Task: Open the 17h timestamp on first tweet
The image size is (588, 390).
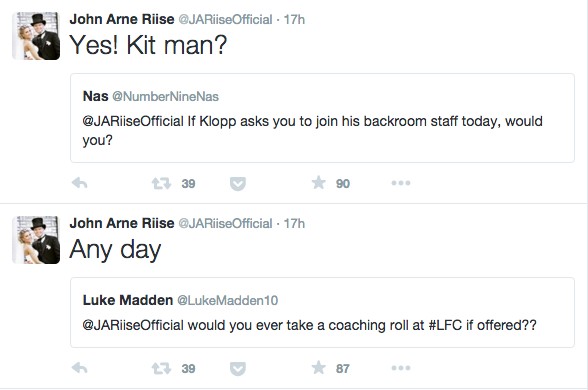Action: pos(294,19)
